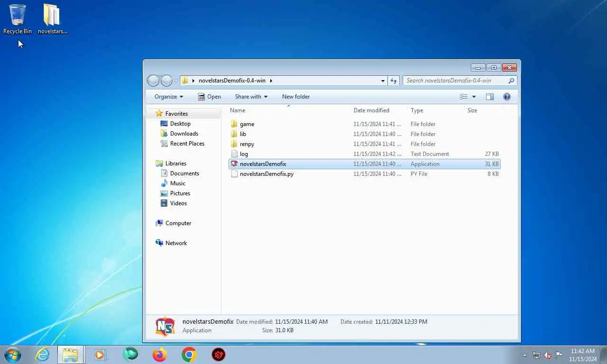Open the red gear app on taskbar

coord(219,355)
